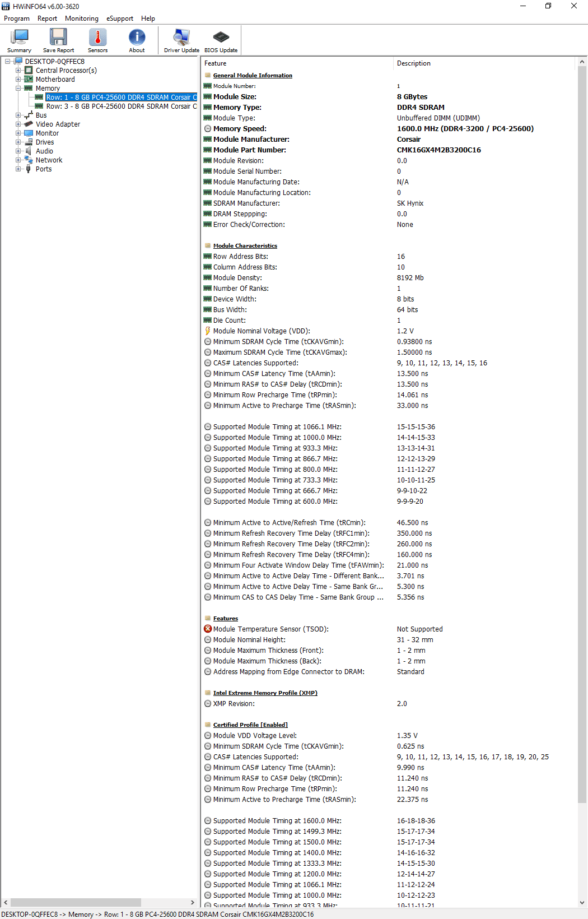
Task: Expand the Drives tree node
Action: (x=18, y=142)
